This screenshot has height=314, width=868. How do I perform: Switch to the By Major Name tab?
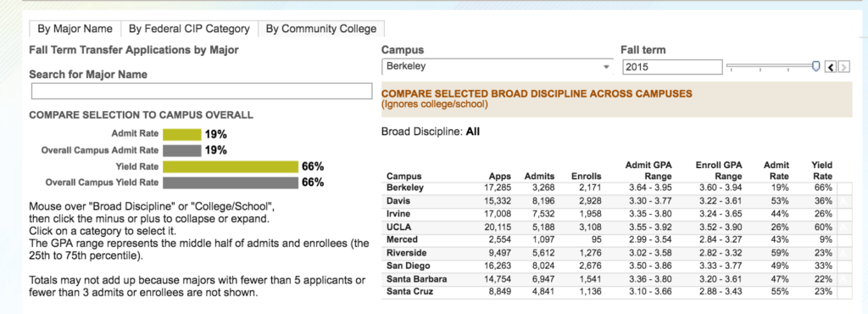point(75,29)
